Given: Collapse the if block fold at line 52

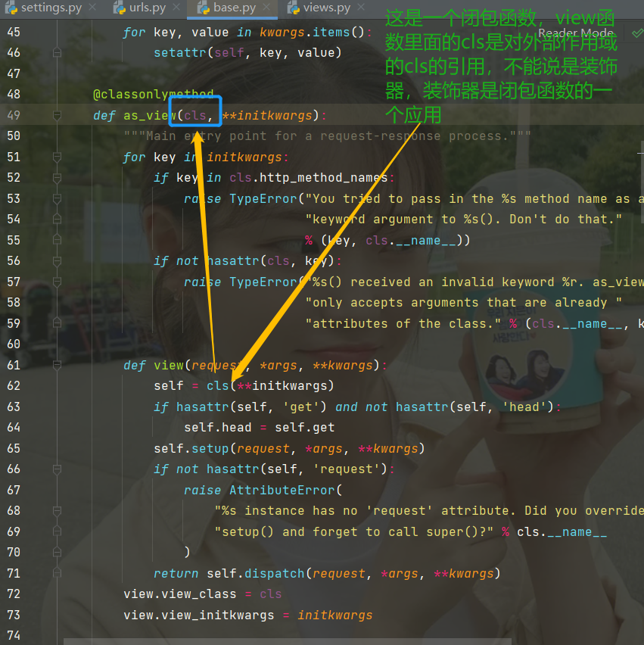Looking at the screenshot, I should tap(58, 178).
